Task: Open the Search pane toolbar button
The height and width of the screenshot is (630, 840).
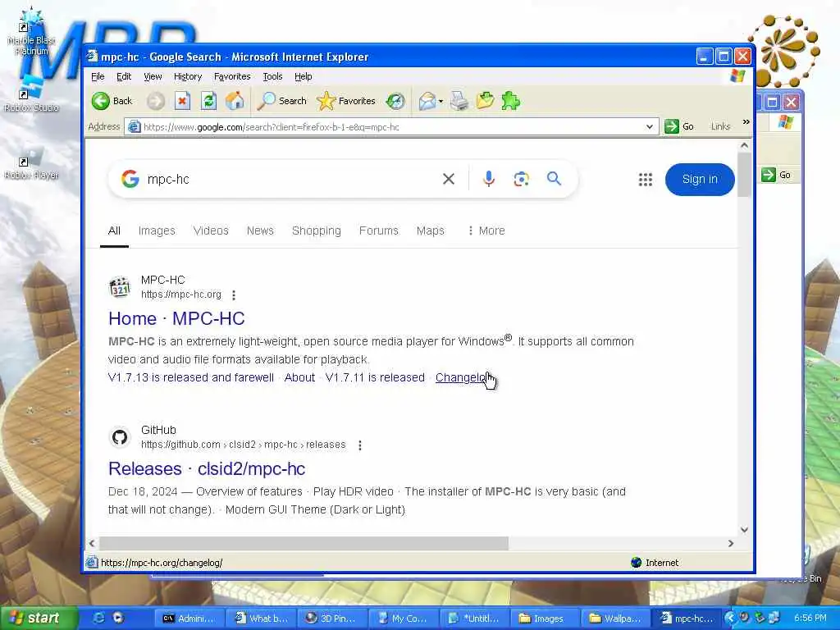Action: point(282,101)
